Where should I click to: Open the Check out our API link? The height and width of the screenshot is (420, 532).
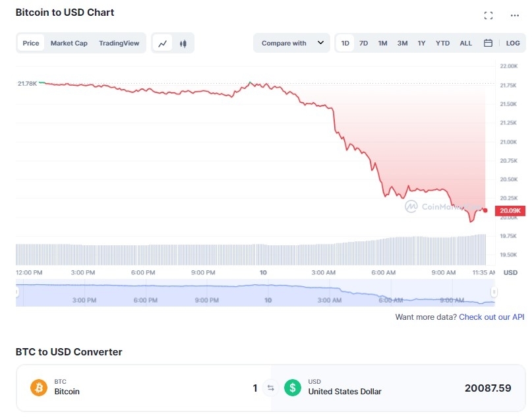coord(491,317)
